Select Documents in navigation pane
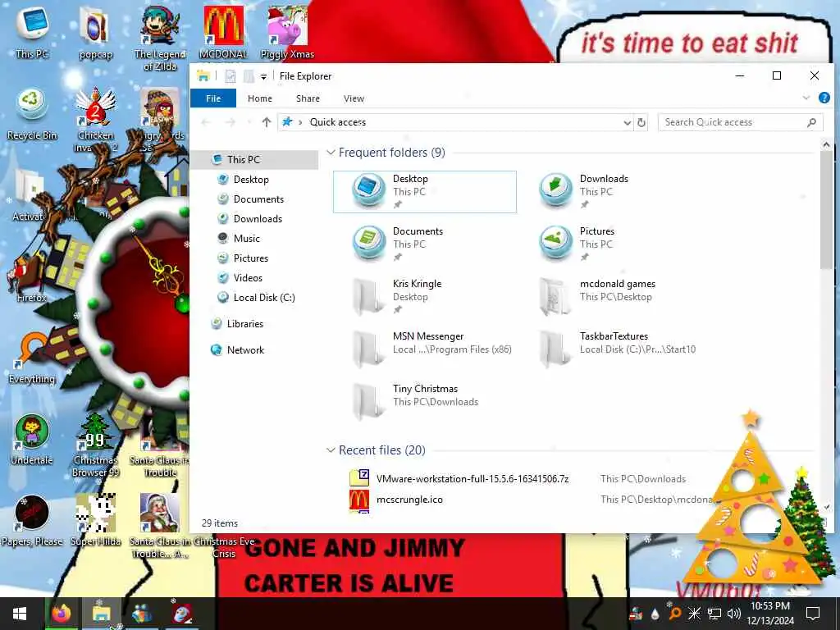Image resolution: width=840 pixels, height=630 pixels. 254,199
